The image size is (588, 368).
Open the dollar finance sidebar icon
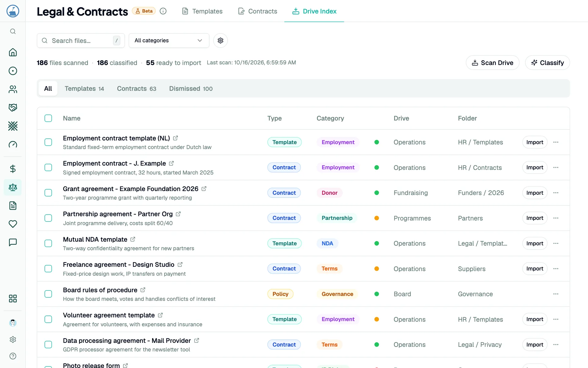tap(13, 169)
